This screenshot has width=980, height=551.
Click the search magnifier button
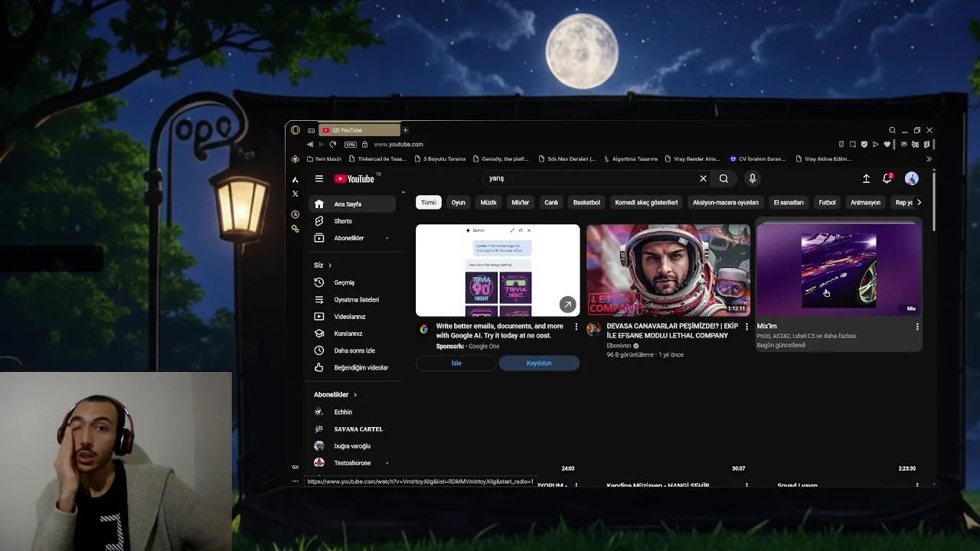[x=724, y=178]
